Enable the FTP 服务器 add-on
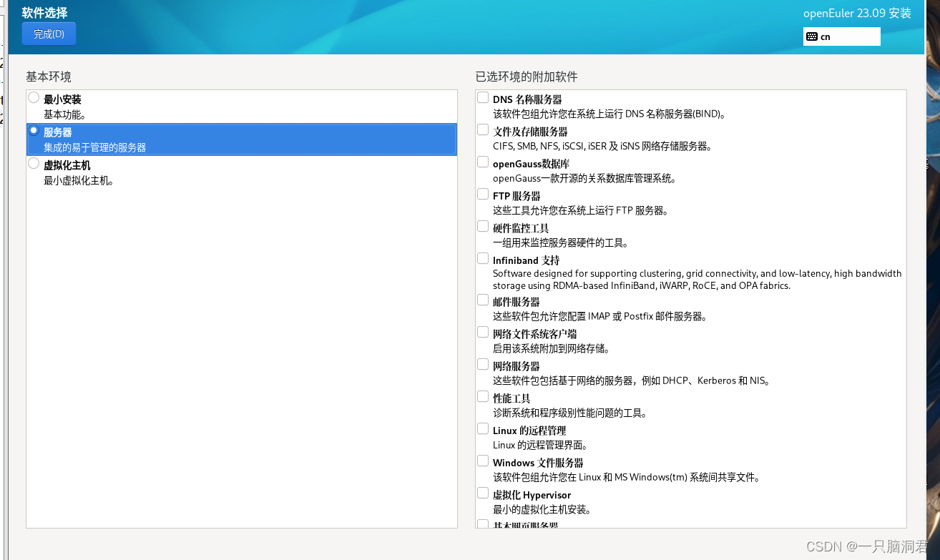940x560 pixels. pyautogui.click(x=482, y=193)
